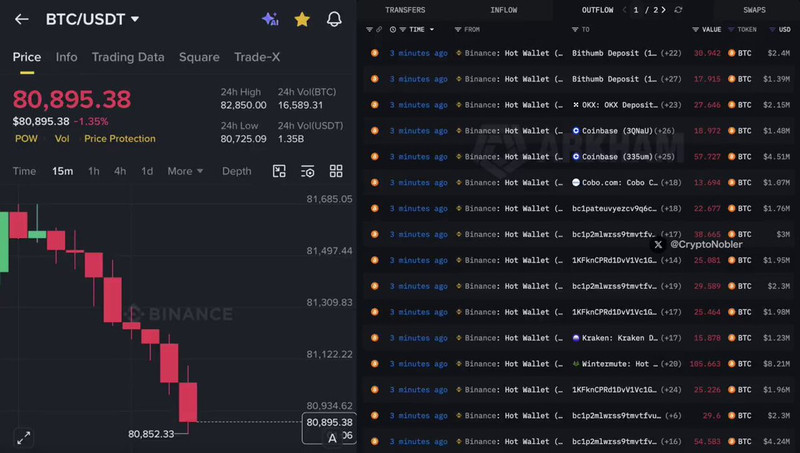The height and width of the screenshot is (453, 800).
Task: Click the BTC token icon in the 105.663 row
Action: coord(732,364)
